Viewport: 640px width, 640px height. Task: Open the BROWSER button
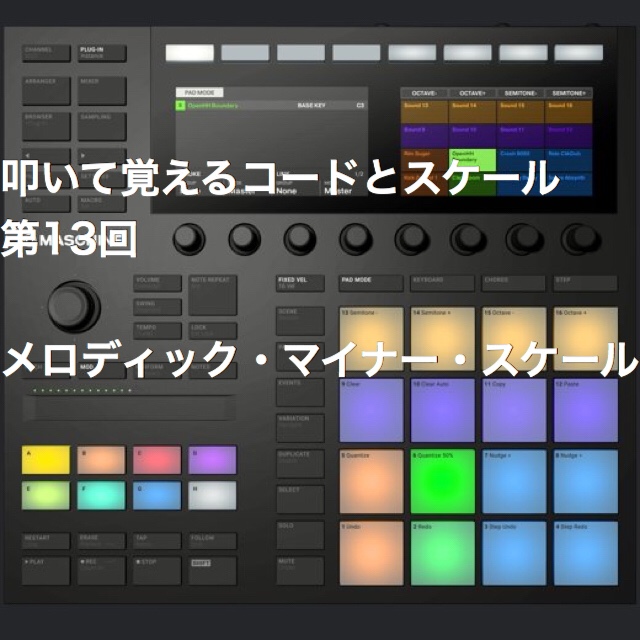(x=46, y=126)
